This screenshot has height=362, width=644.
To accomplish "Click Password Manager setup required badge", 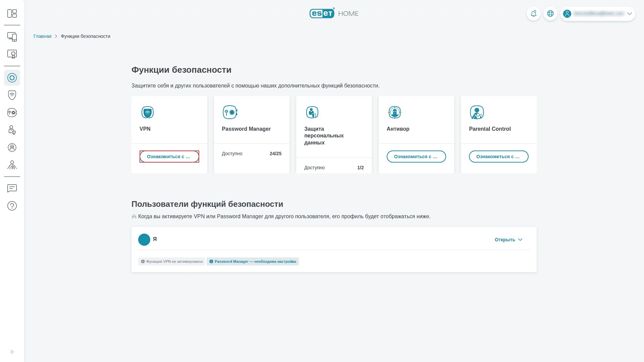I will 253,261.
